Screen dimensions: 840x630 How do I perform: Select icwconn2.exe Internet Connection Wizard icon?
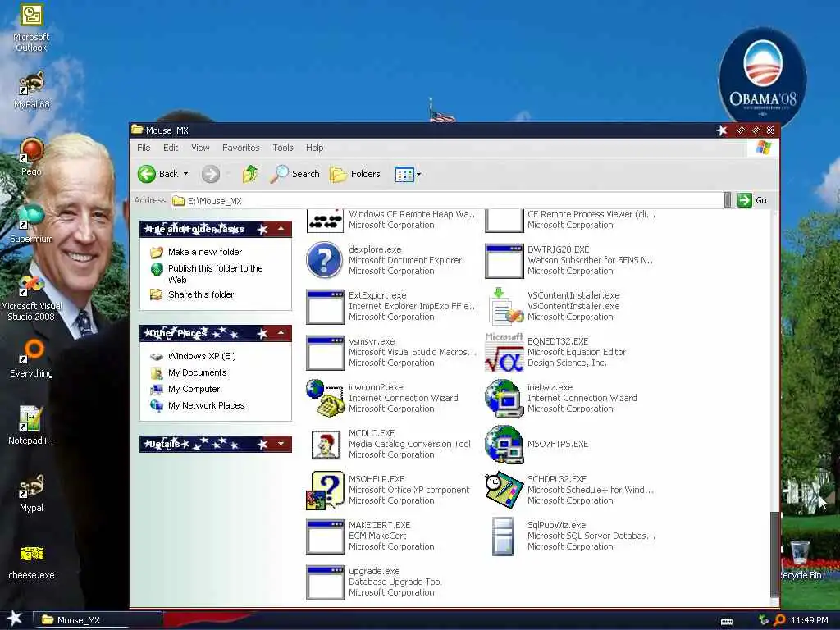[x=325, y=398]
